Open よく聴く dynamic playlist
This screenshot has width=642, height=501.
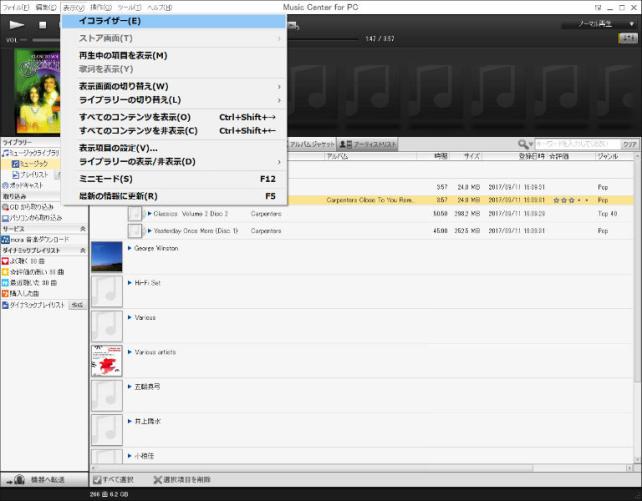click(23, 261)
